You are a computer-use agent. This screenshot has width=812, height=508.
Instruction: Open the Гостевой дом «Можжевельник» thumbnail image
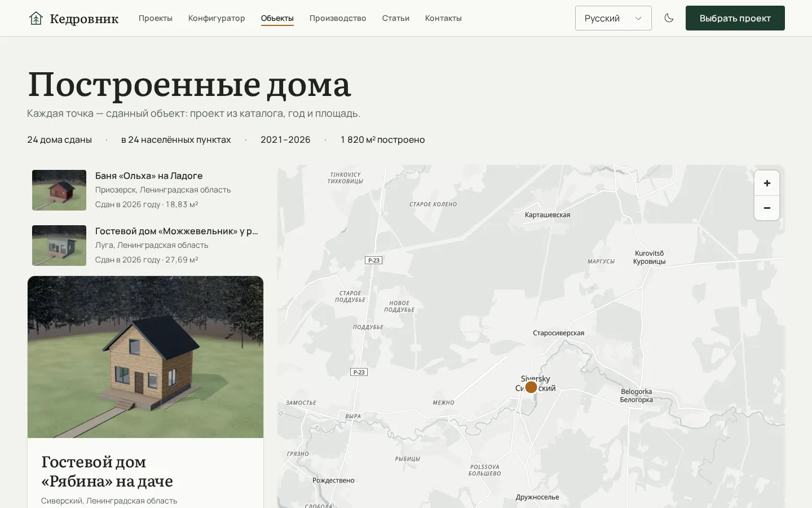[59, 246]
